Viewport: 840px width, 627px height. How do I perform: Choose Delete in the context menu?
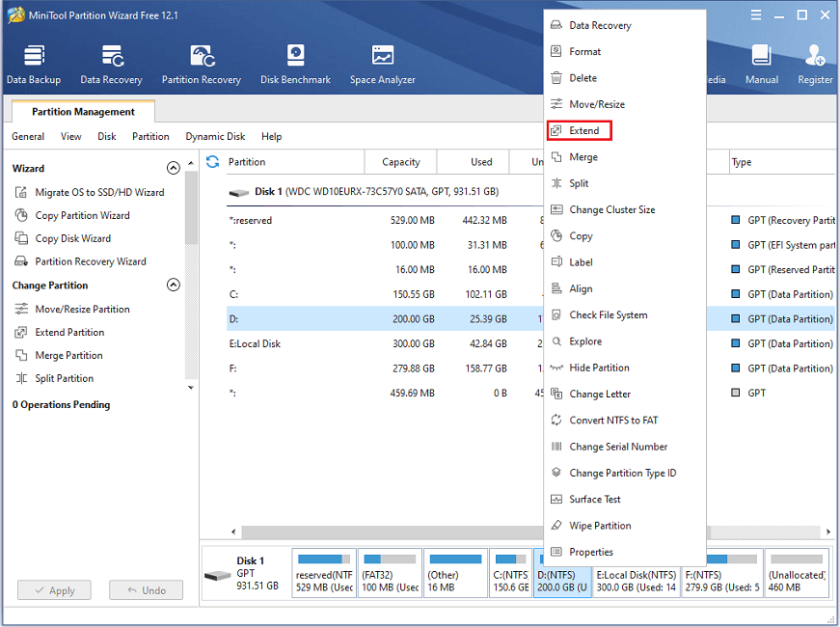coord(625,78)
